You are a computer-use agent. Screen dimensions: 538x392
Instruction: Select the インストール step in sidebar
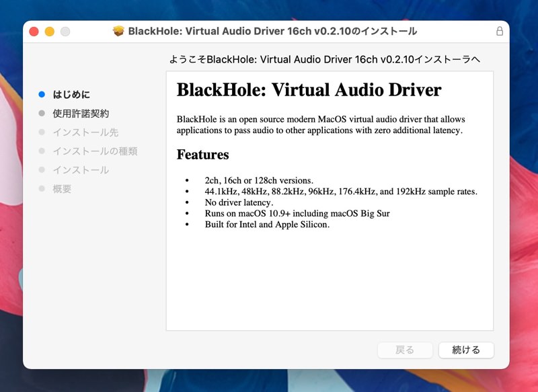point(81,170)
